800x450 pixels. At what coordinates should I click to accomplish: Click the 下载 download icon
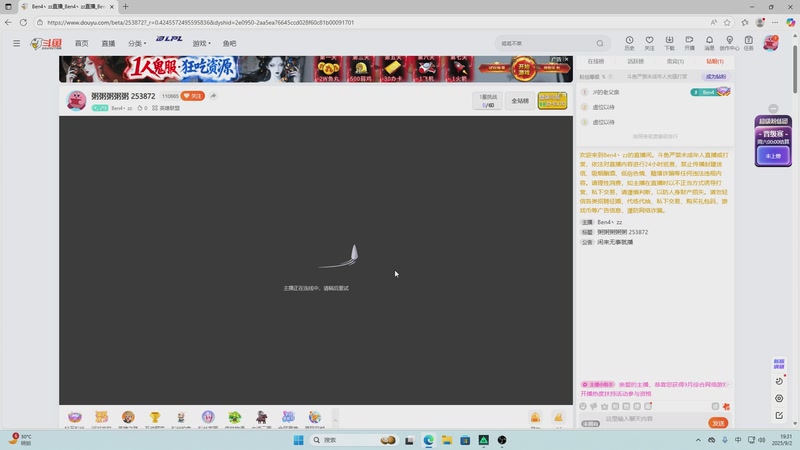tap(669, 43)
